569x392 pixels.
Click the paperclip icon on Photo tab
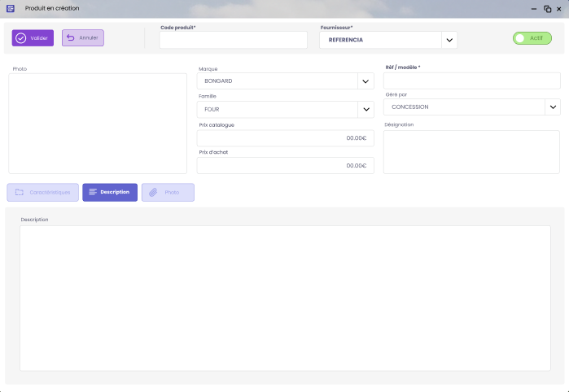click(153, 192)
